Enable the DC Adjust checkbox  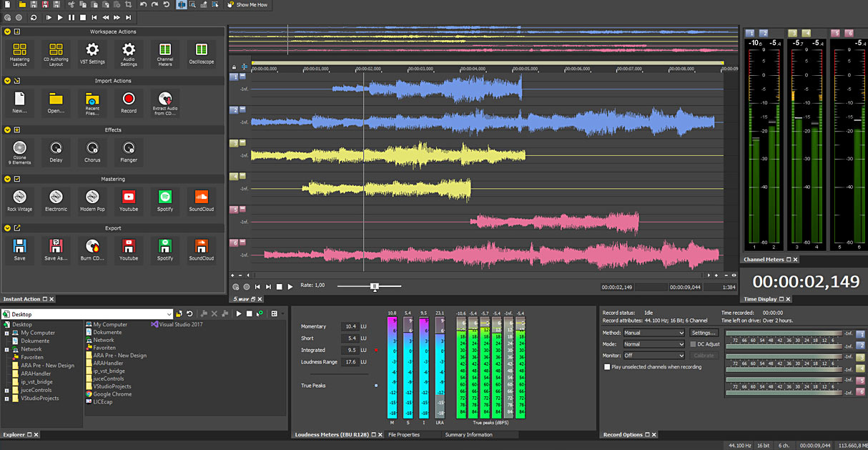pos(693,344)
